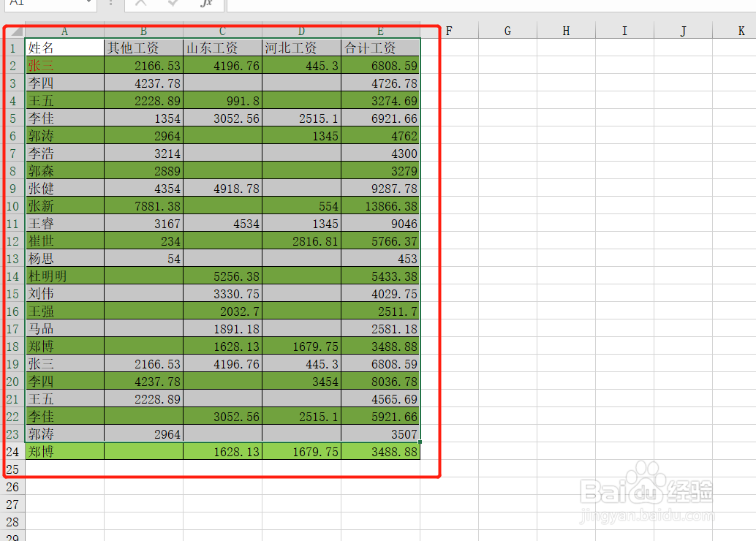
Task: Select the cell with value 2581.18
Action: (380, 329)
